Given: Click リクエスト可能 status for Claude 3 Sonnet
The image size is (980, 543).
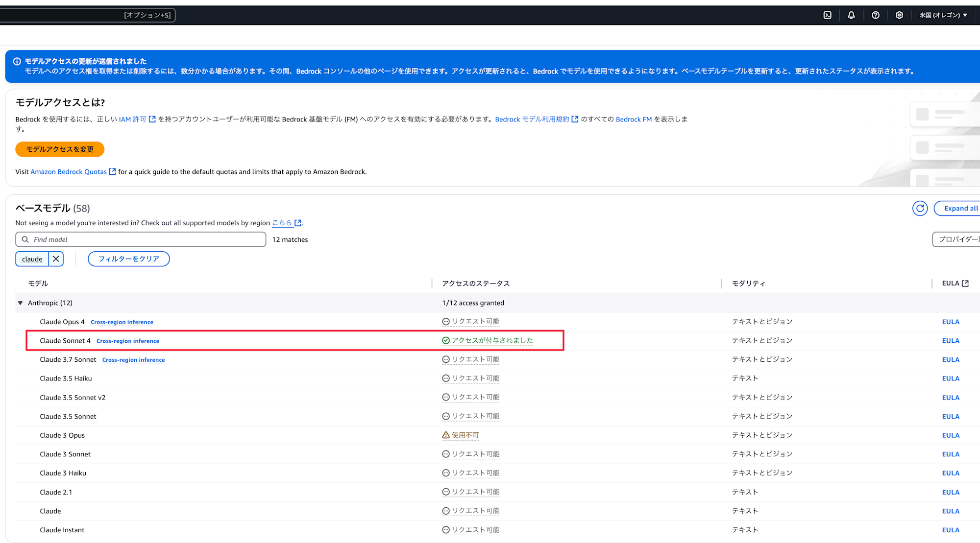Looking at the screenshot, I should (471, 454).
